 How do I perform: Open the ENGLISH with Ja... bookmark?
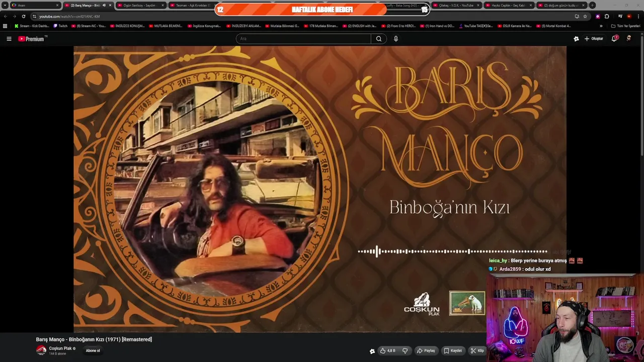click(x=359, y=26)
